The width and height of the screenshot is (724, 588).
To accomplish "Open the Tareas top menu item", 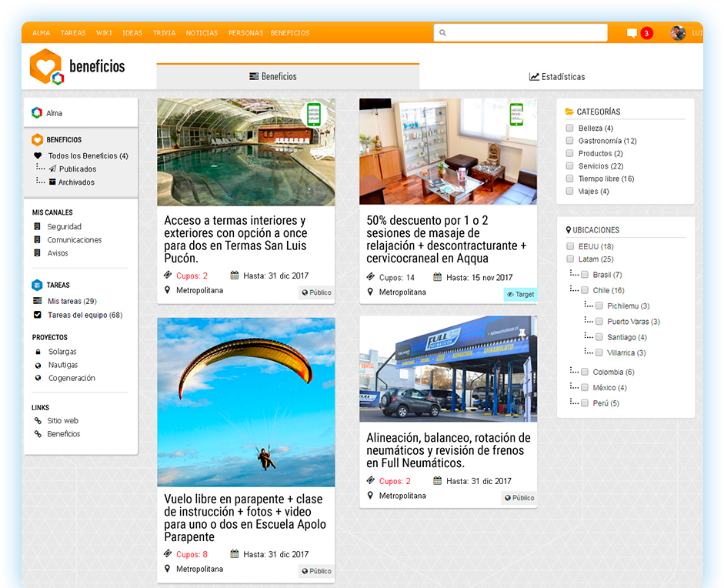I will 73,33.
